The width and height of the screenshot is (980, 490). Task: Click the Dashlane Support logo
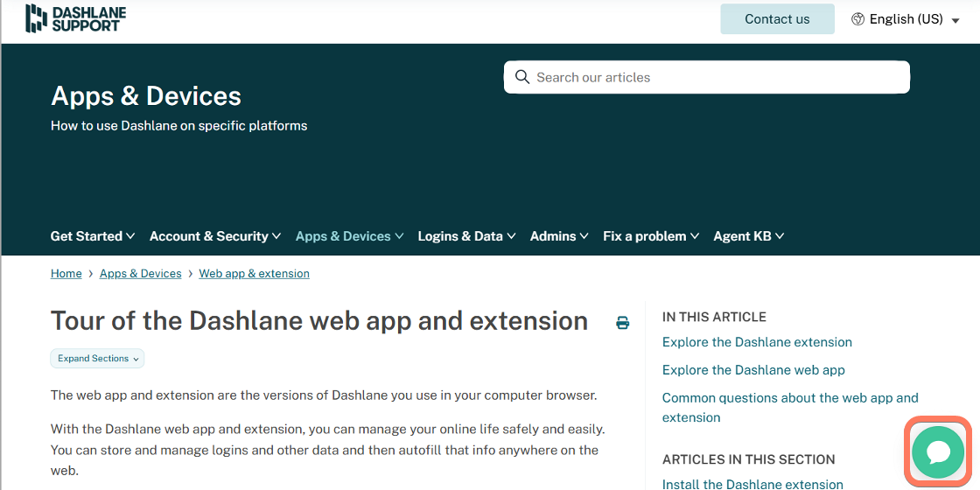point(75,18)
